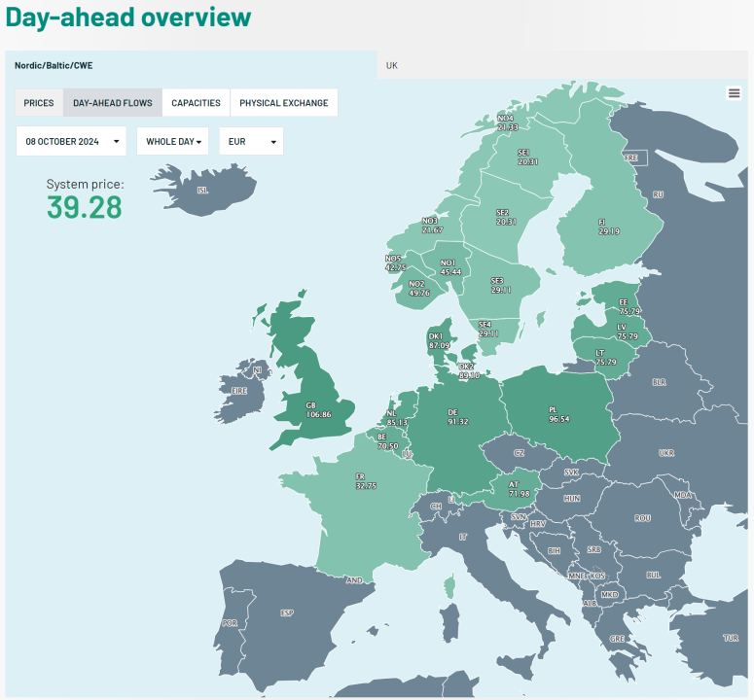Image resolution: width=754 pixels, height=700 pixels.
Task: Click the ISL label on Iceland
Action: 203,191
